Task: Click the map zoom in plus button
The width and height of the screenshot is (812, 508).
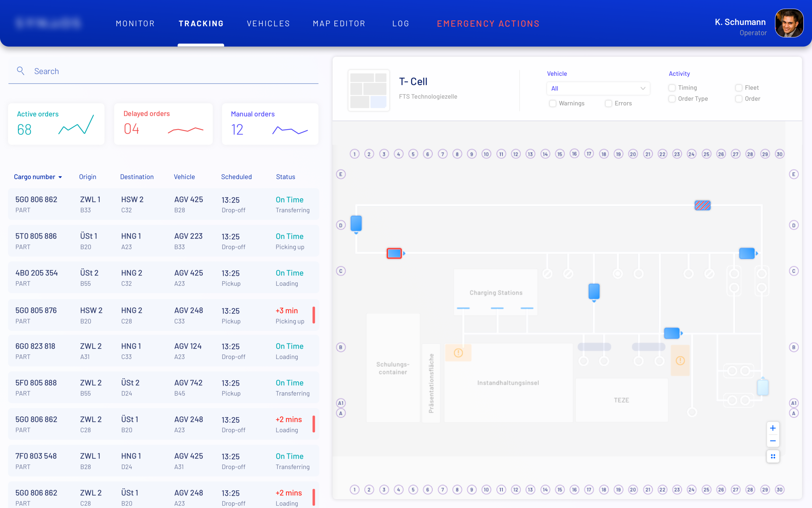Action: coord(773,428)
